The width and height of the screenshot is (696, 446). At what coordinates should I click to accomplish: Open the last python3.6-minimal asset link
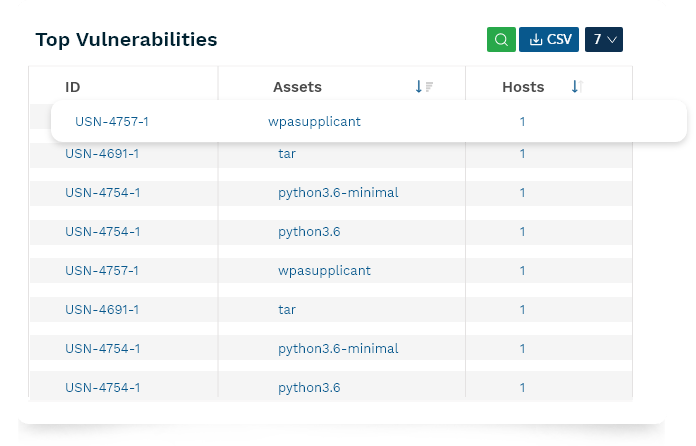338,348
